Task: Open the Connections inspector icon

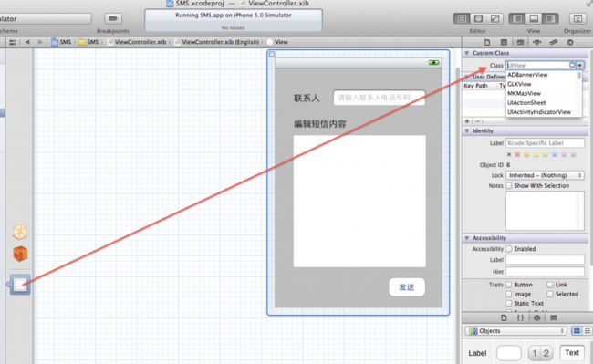Action: [x=570, y=42]
